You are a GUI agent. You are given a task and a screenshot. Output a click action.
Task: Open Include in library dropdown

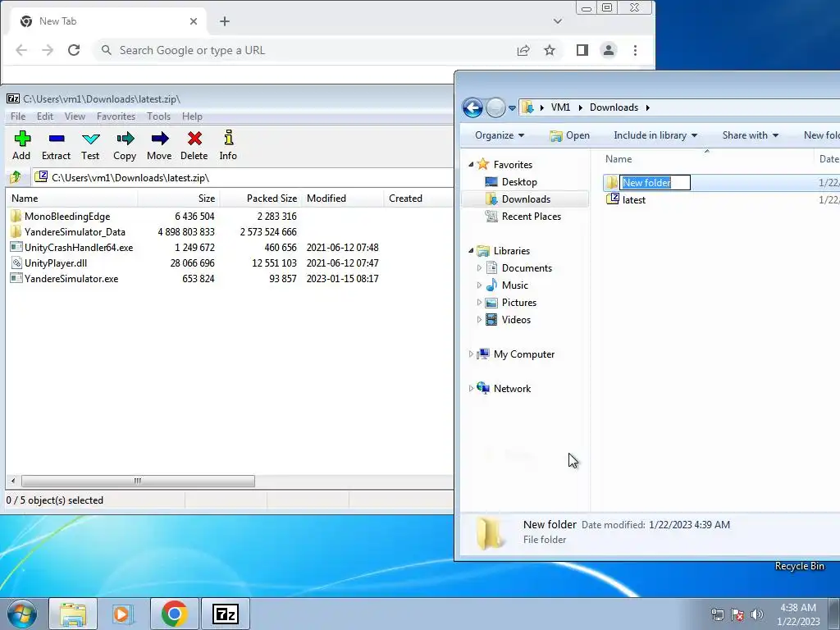(x=655, y=135)
